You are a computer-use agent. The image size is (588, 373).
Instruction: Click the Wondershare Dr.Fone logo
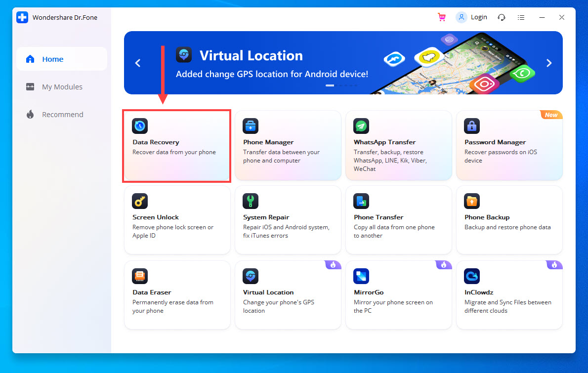22,17
